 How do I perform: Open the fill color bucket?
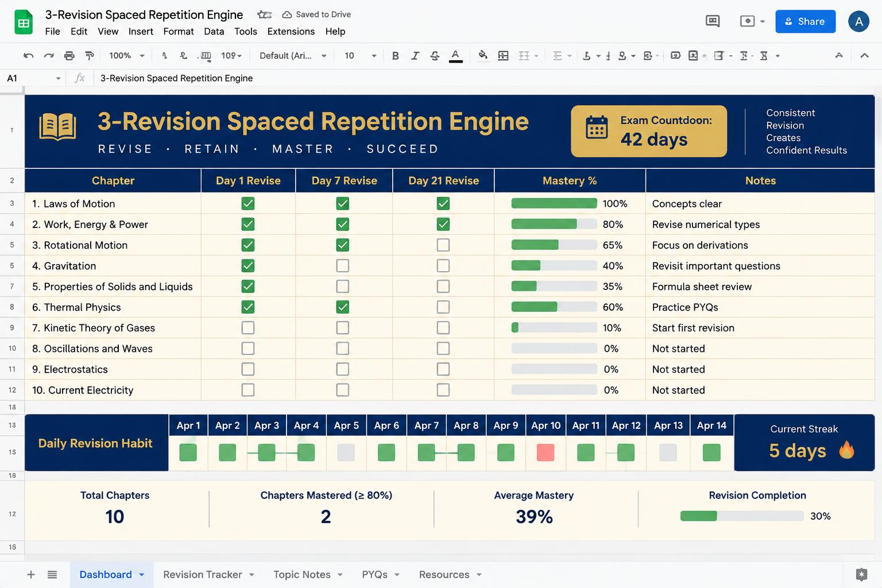tap(483, 55)
